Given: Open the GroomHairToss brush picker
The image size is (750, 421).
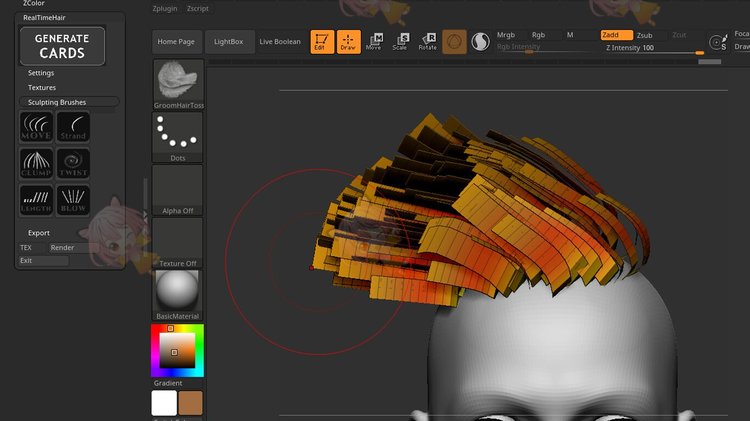Looking at the screenshot, I should pos(178,84).
